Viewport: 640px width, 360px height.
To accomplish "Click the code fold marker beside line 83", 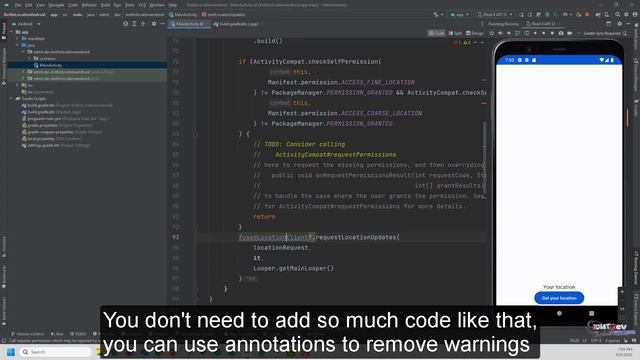I will coord(196,134).
